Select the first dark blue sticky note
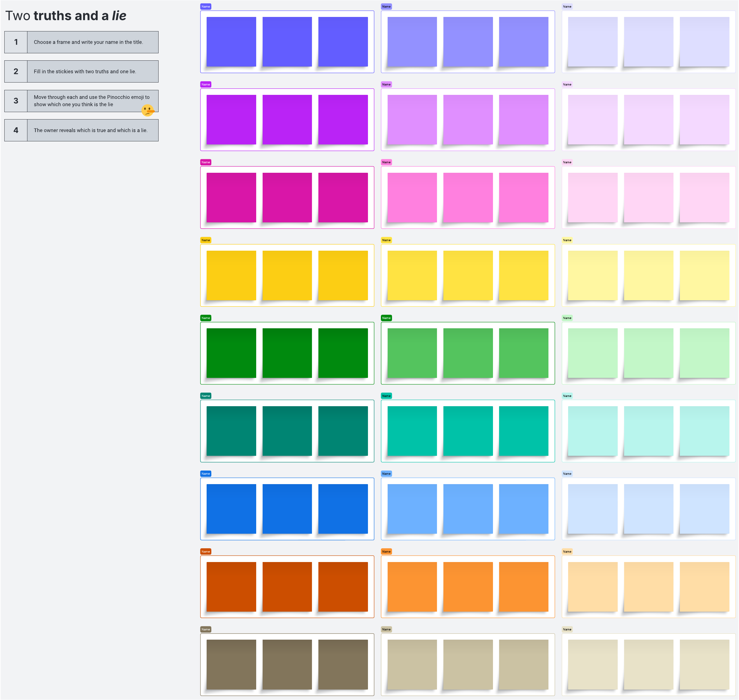Screen dimensions: 739x700 click(x=231, y=508)
